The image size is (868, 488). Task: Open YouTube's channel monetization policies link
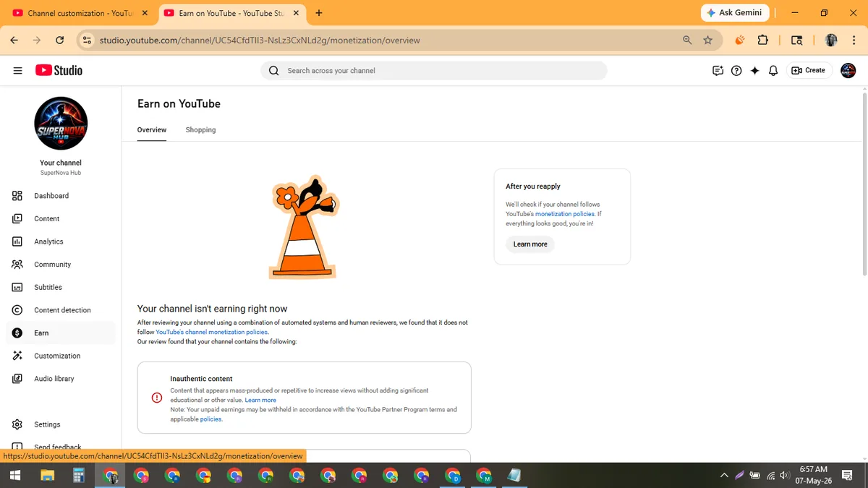tap(212, 332)
